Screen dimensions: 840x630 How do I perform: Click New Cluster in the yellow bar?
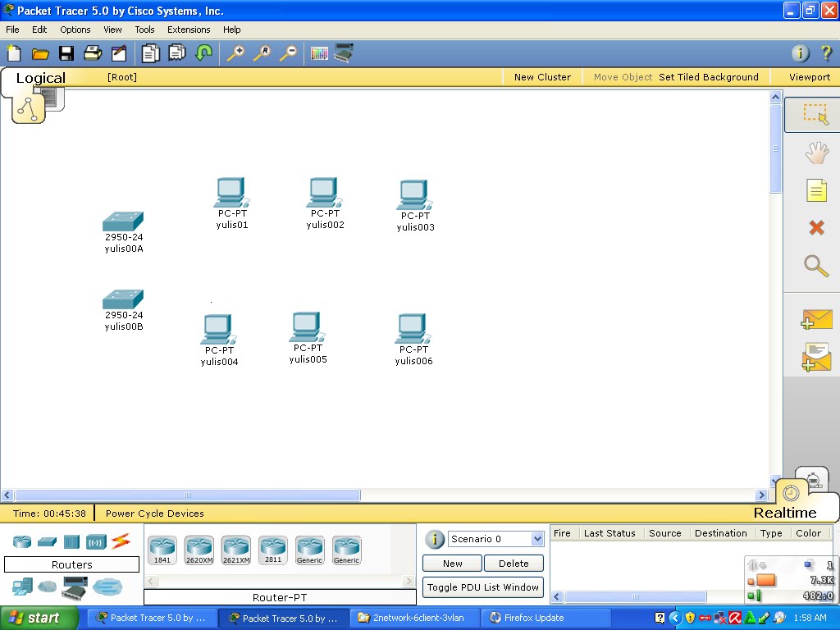coord(542,77)
